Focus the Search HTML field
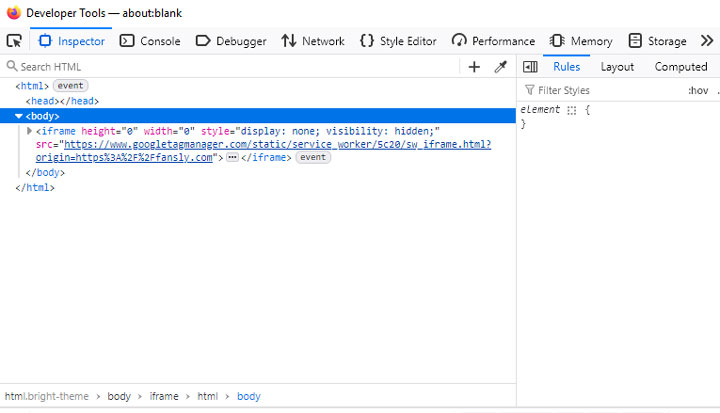The height and width of the screenshot is (413, 720). [232, 67]
